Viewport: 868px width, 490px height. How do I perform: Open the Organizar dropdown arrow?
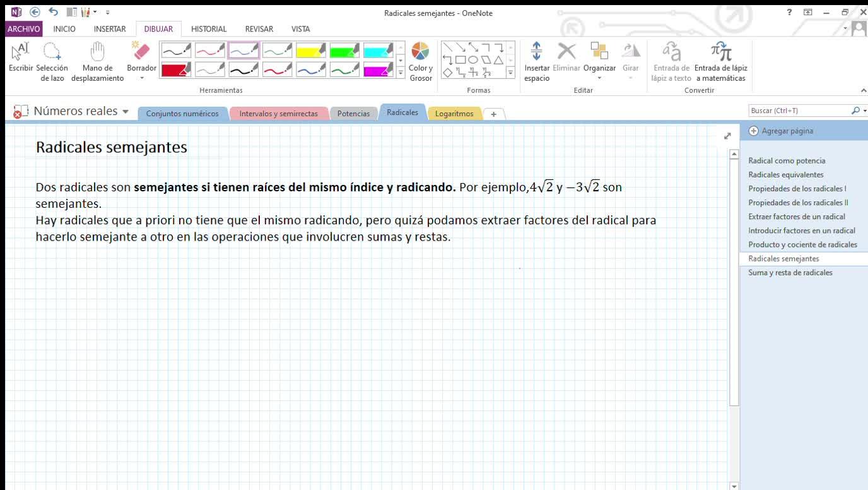599,78
